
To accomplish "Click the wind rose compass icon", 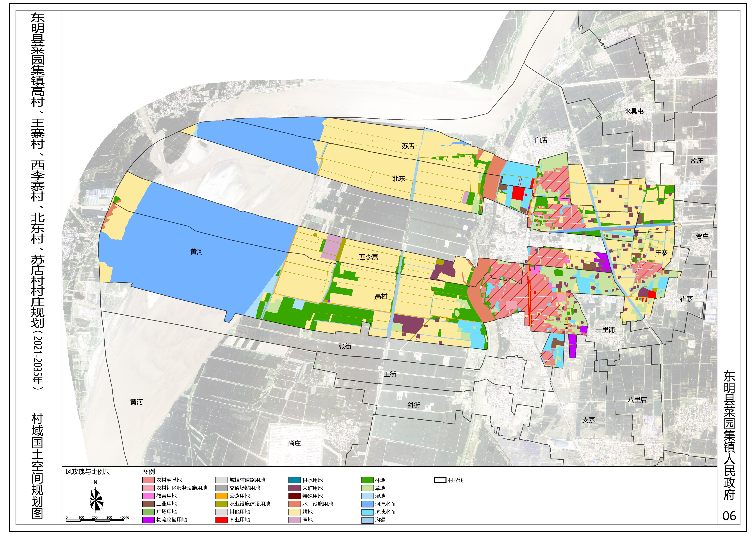I will click(x=96, y=500).
